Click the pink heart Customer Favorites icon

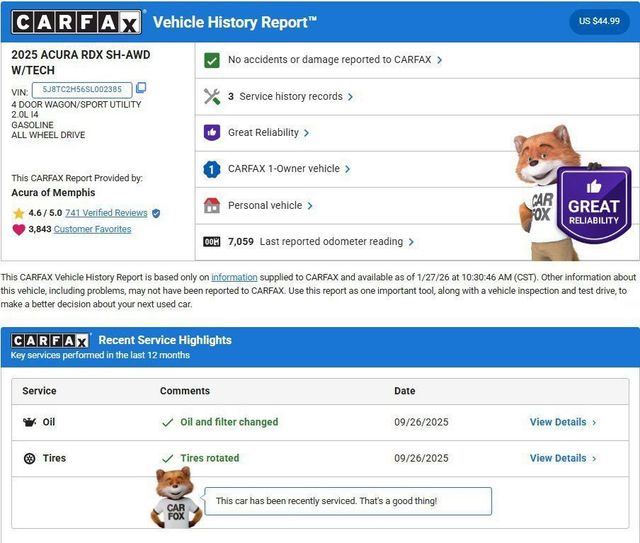(18, 229)
